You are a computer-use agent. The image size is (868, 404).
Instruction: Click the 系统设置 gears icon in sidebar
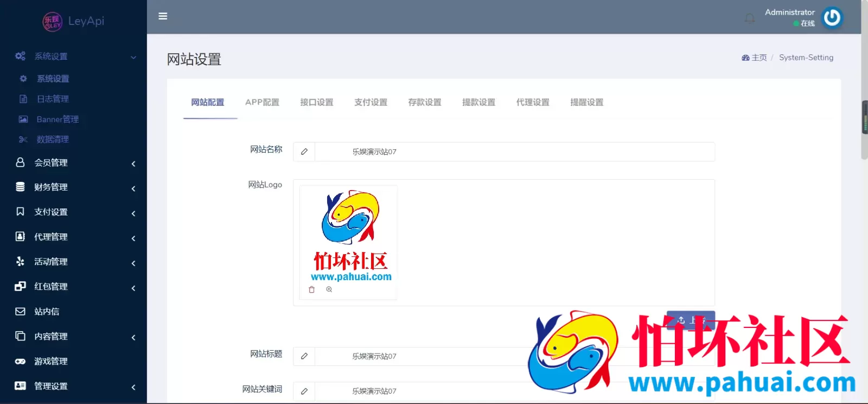point(20,56)
